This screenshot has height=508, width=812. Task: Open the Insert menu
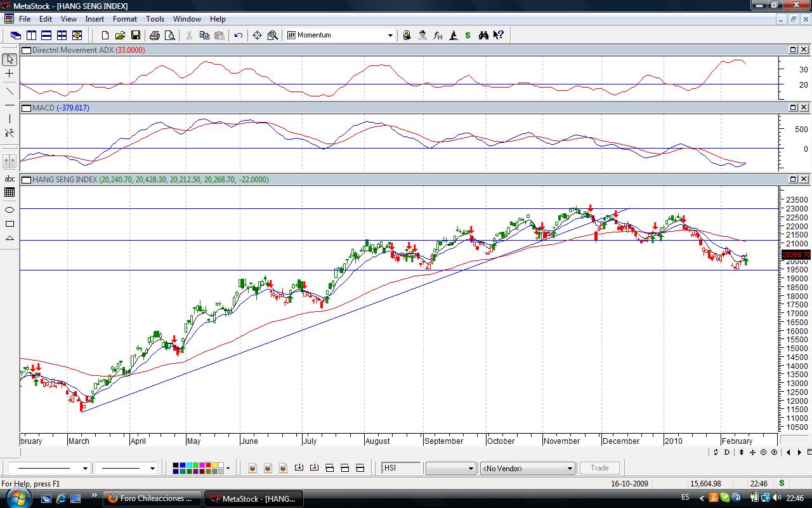click(x=95, y=19)
